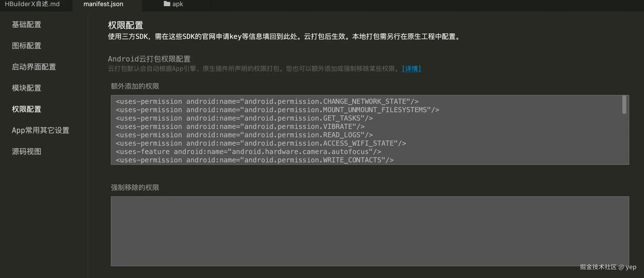Switch to the HBuilderX自述.md tab
Viewport: 644px width, 278px height.
tap(32, 4)
